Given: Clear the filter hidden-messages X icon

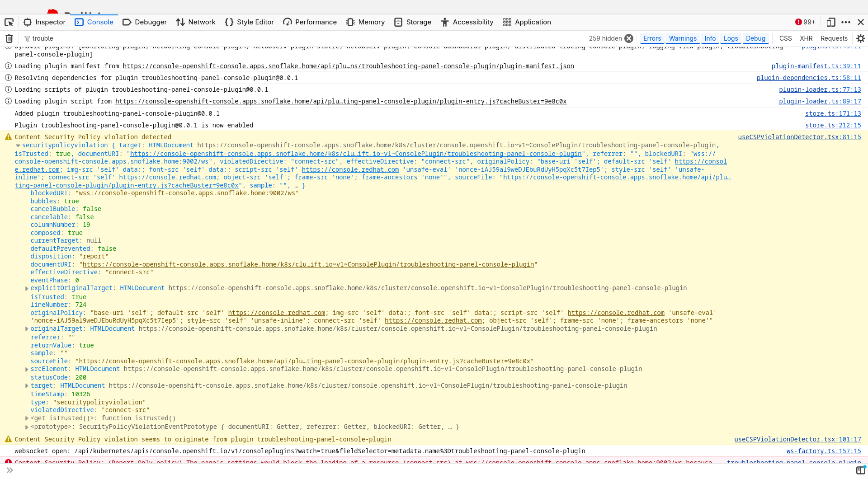Looking at the screenshot, I should point(629,38).
